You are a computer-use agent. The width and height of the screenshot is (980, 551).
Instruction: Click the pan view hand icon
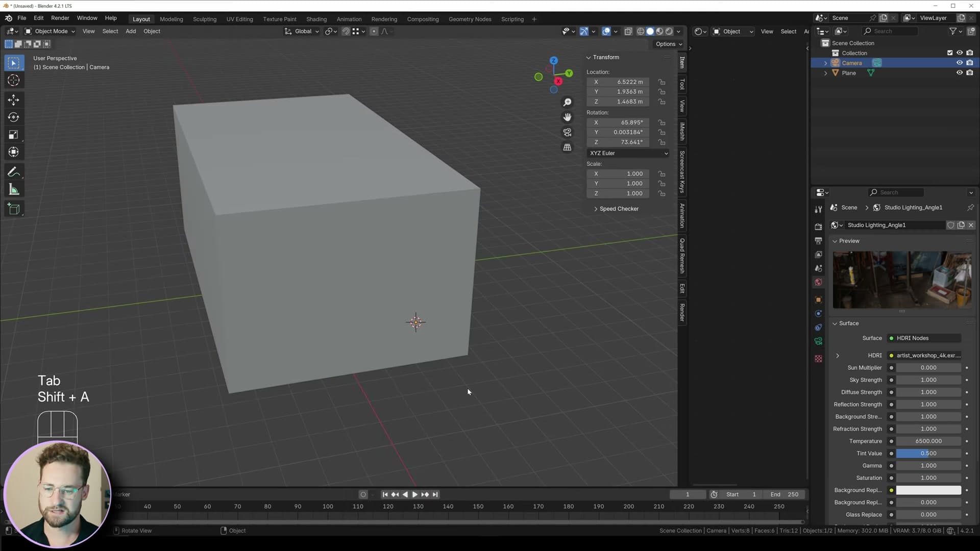coord(567,117)
